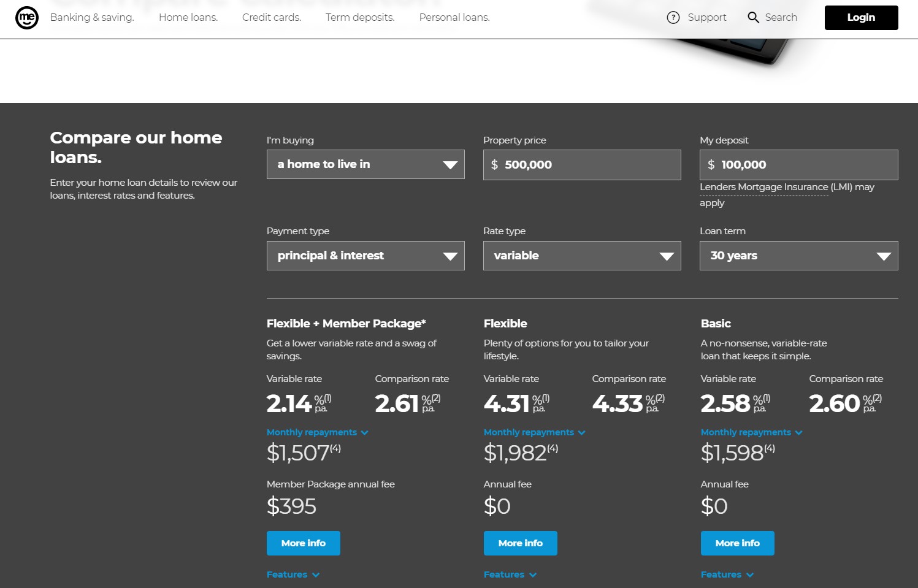Click the ME bank logo icon

click(x=27, y=18)
